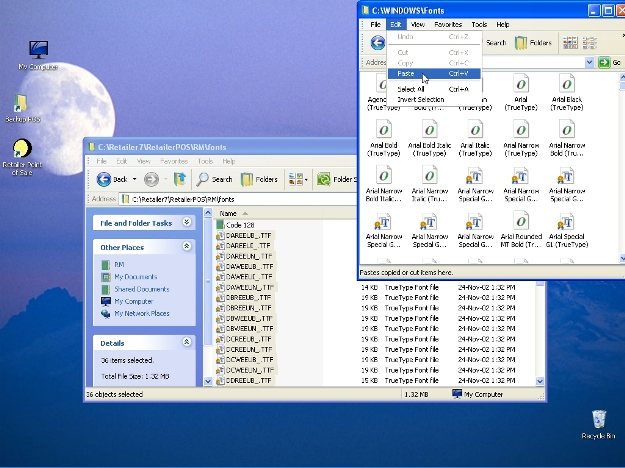Collapse the Details panel

(x=186, y=342)
